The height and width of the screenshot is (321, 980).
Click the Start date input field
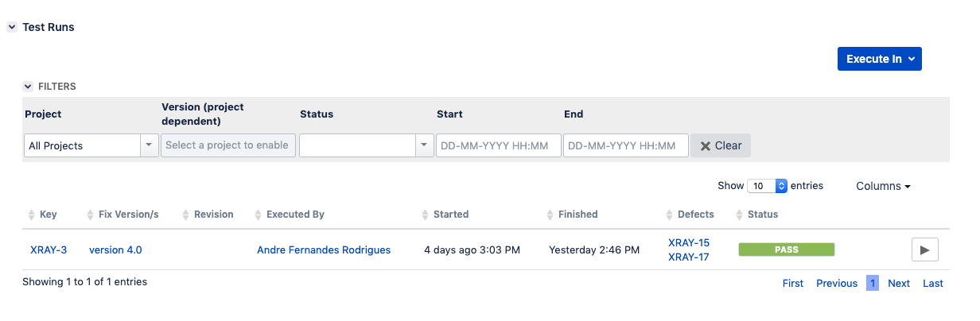498,145
